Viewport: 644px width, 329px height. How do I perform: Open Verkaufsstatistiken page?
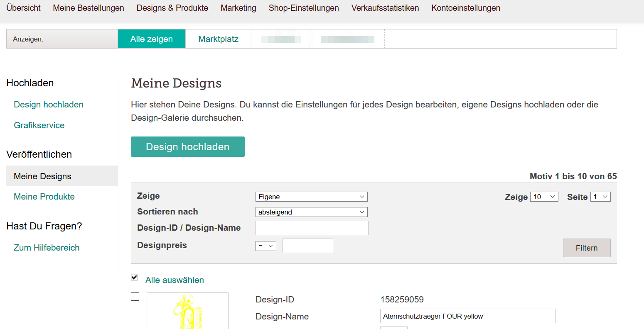385,8
